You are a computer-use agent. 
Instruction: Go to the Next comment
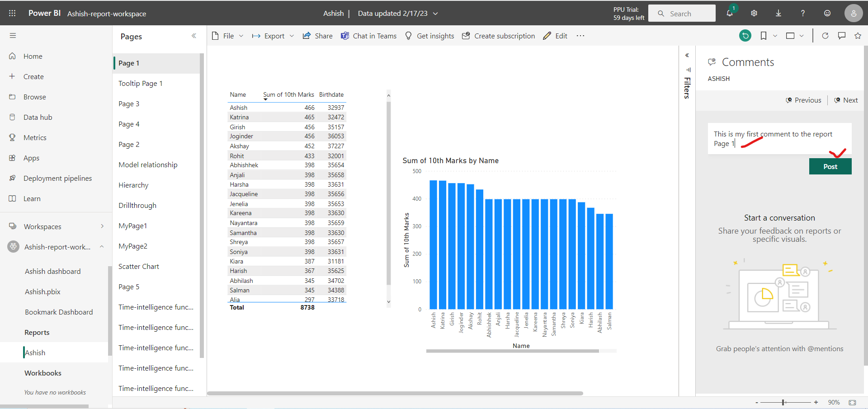pyautogui.click(x=846, y=100)
